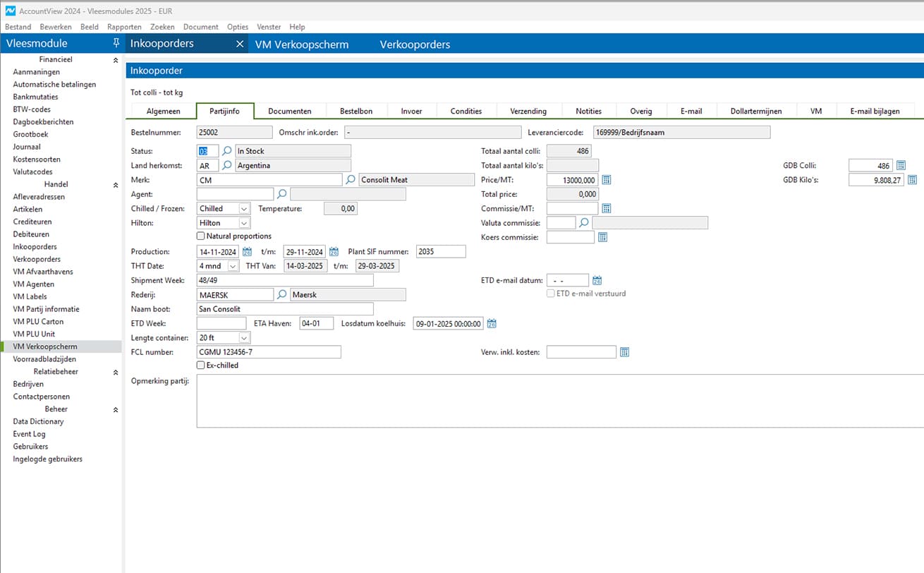Tick the Ex-chilled checkbox
This screenshot has width=924, height=573.
(x=201, y=366)
